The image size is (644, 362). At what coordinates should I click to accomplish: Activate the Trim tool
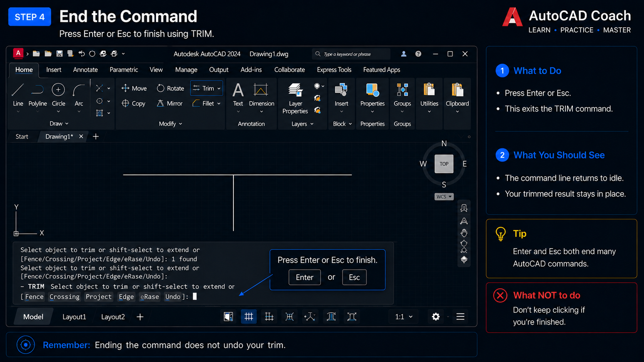[x=203, y=88]
